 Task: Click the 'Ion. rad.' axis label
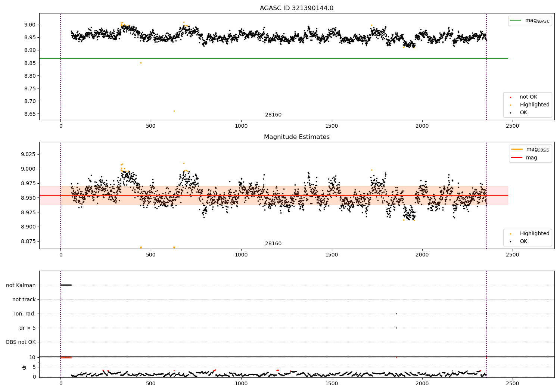click(x=25, y=314)
